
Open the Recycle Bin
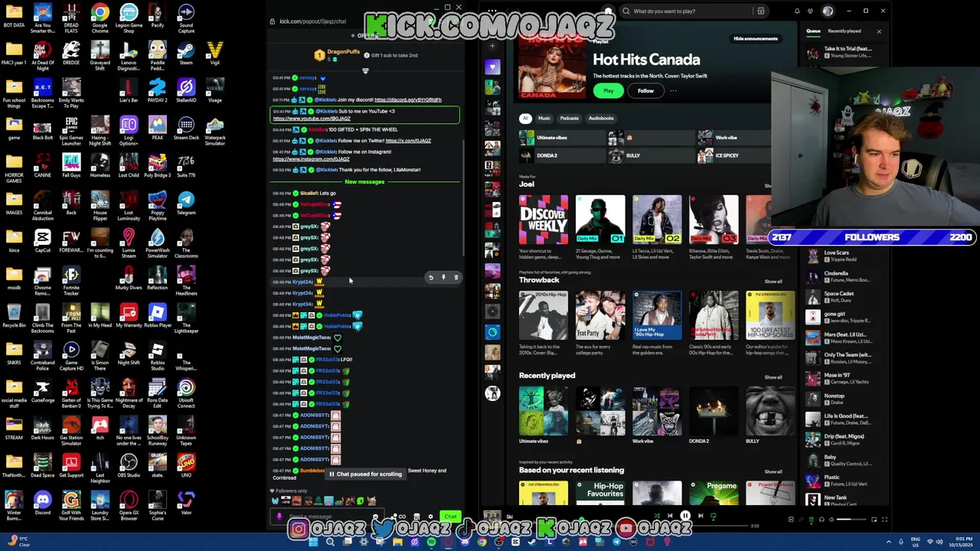pos(14,316)
